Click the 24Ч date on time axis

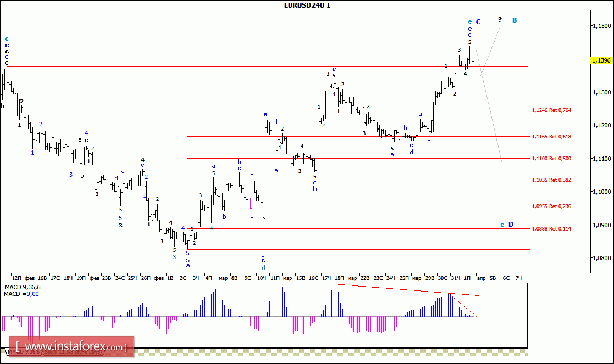[391, 278]
